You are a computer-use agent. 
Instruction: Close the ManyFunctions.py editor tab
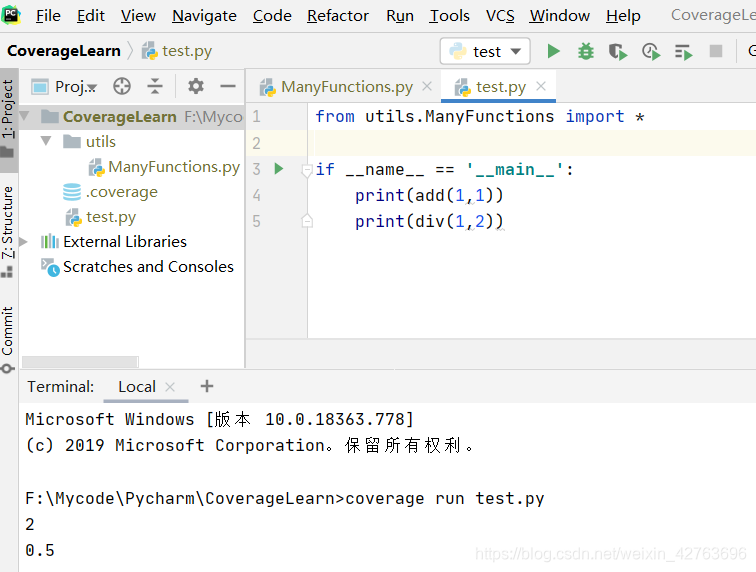[427, 86]
